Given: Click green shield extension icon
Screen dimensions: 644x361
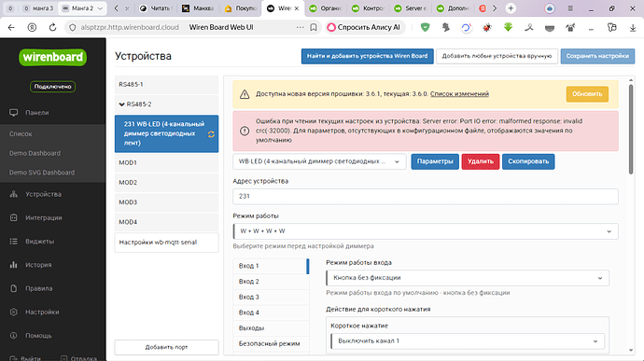Looking at the screenshot, I should point(425,27).
